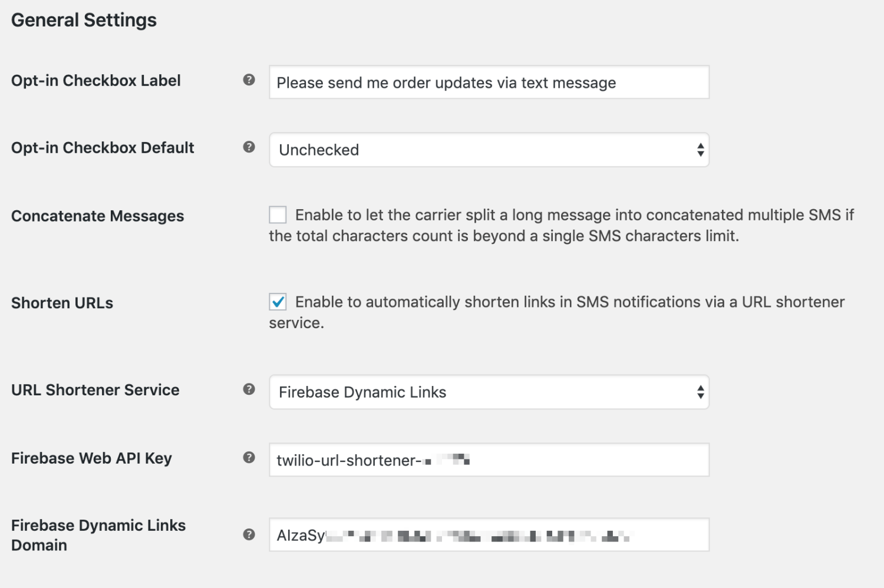Click the Firebase Dynamic Links Domain help icon
The width and height of the screenshot is (884, 588).
pyautogui.click(x=248, y=535)
